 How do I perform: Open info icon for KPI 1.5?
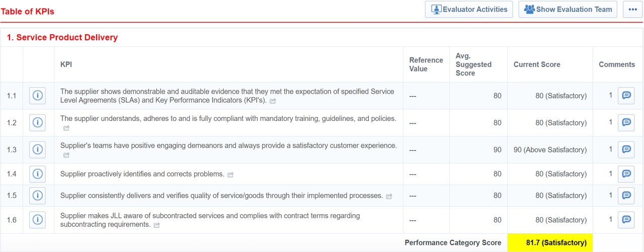click(x=37, y=196)
